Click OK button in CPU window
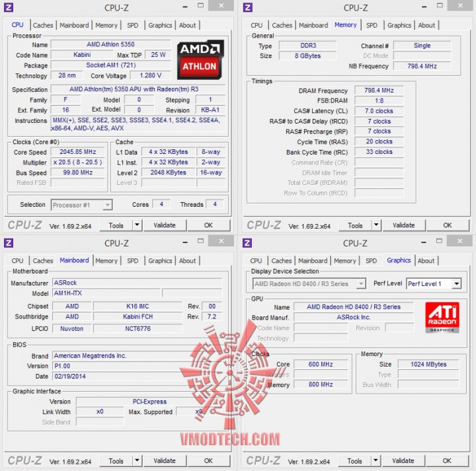 click(208, 225)
